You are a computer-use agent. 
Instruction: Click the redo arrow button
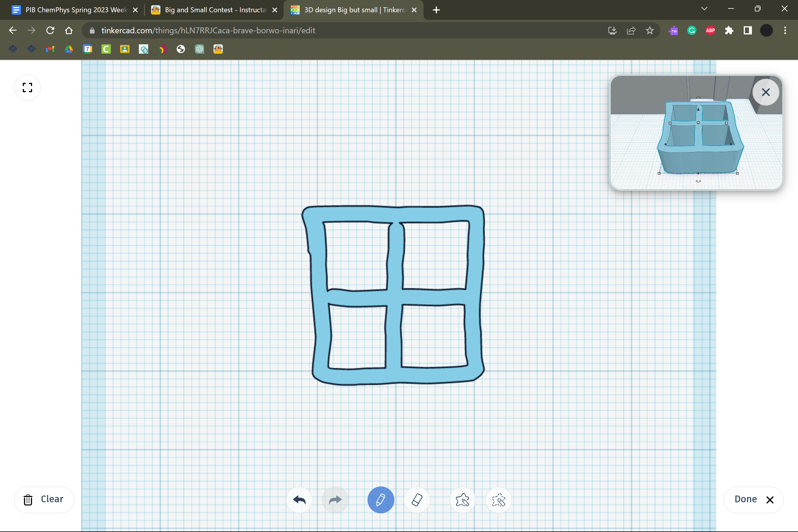point(335,499)
